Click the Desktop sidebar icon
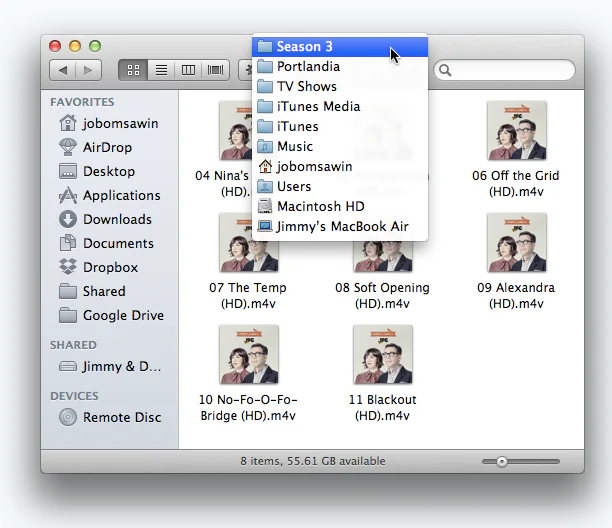The image size is (612, 528). point(68,171)
